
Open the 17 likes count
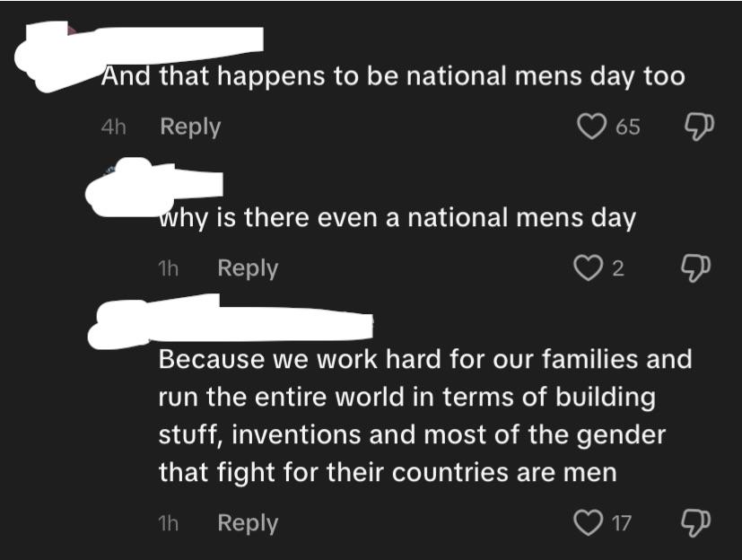622,523
